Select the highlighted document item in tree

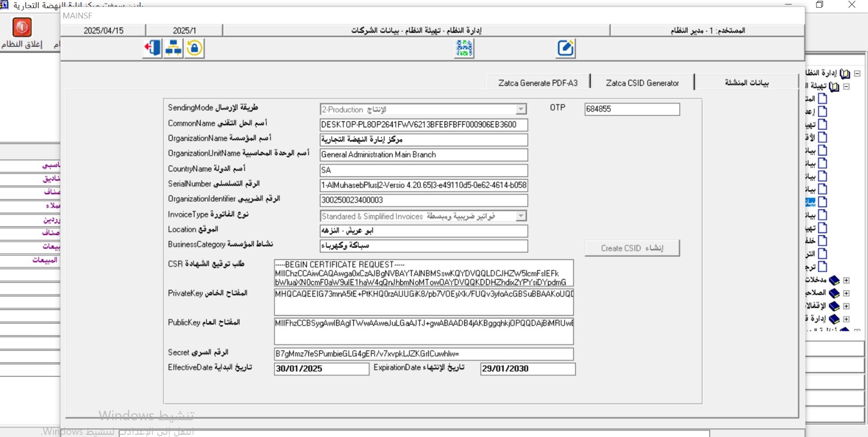(x=822, y=202)
